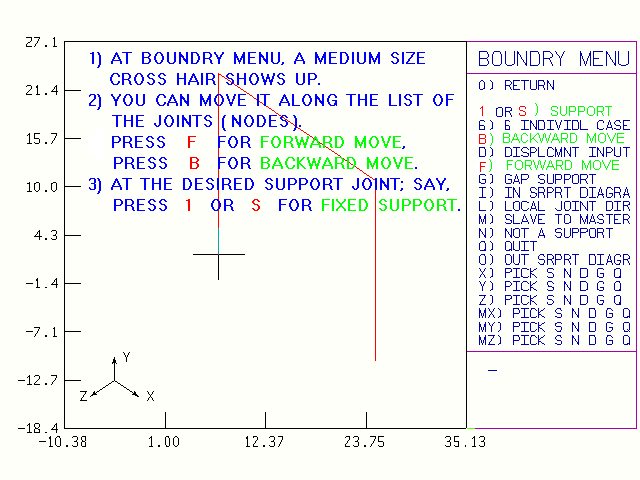Choose 'In Srprt Diagra' menu item
The height and width of the screenshot is (480, 640).
click(554, 192)
